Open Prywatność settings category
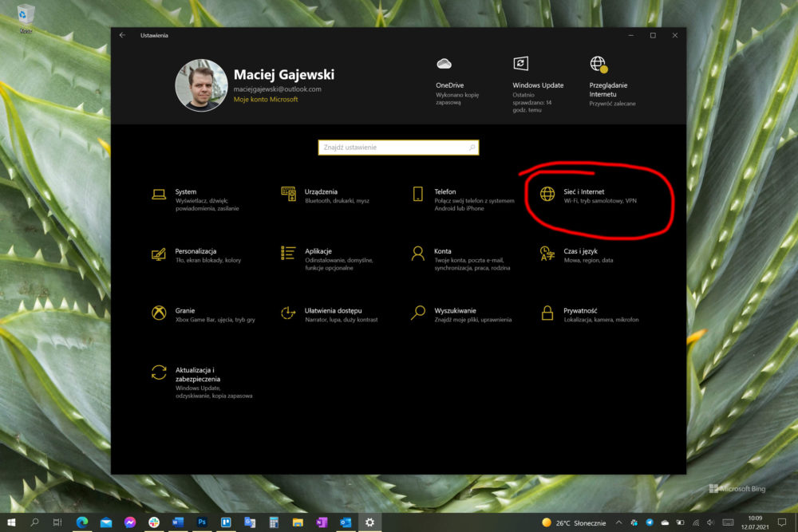This screenshot has width=798, height=532. (x=590, y=315)
